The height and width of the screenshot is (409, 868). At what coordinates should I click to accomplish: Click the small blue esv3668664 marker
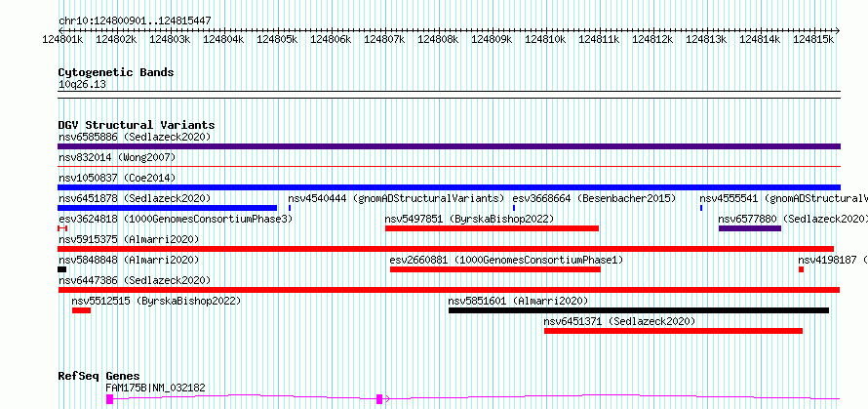514,208
